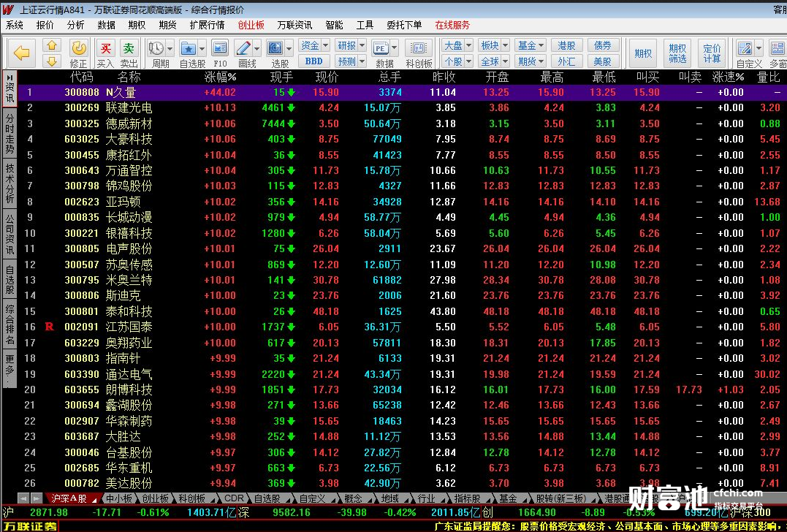Click the 期权筛选 button
787x532 pixels.
point(677,53)
